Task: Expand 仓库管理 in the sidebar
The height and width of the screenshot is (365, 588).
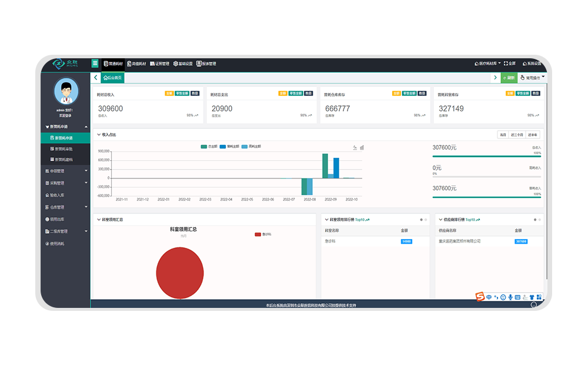Action: click(x=65, y=207)
